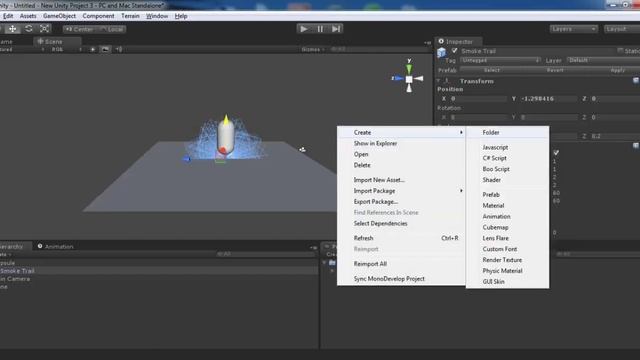Click the Animation tab icon
Viewport: 640px width, 360px height.
tap(40, 246)
